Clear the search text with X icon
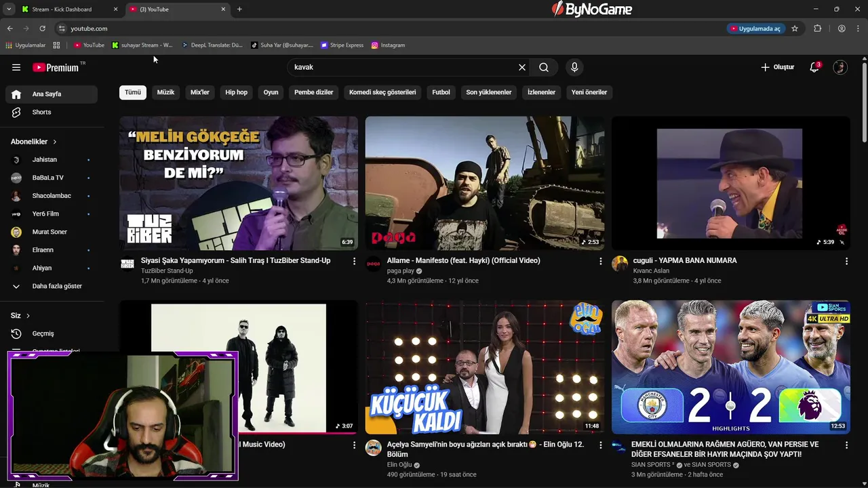 (x=521, y=67)
